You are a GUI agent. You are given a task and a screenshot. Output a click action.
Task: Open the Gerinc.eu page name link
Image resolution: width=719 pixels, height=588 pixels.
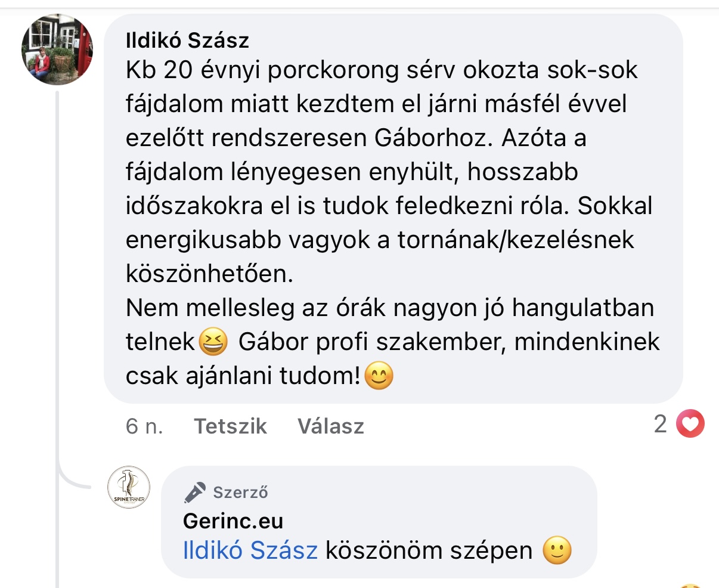click(x=233, y=521)
